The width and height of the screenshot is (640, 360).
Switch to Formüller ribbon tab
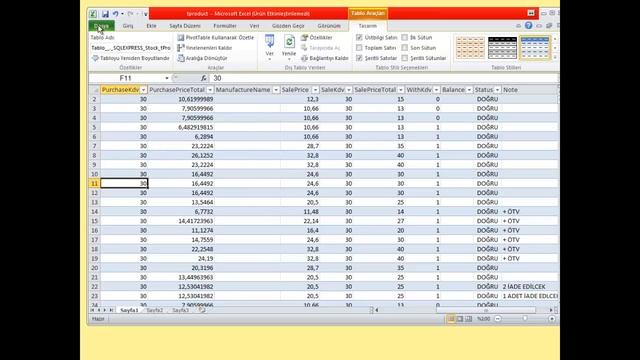pyautogui.click(x=225, y=26)
